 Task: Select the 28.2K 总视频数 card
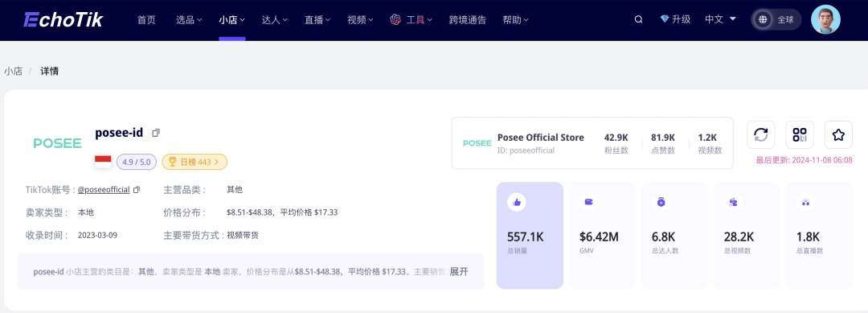pos(747,236)
